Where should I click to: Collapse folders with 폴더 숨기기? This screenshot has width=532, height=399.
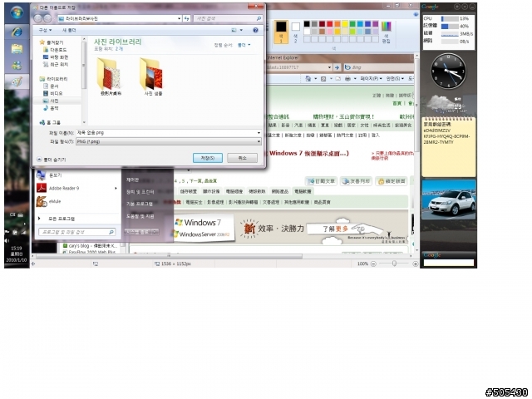[x=52, y=160]
